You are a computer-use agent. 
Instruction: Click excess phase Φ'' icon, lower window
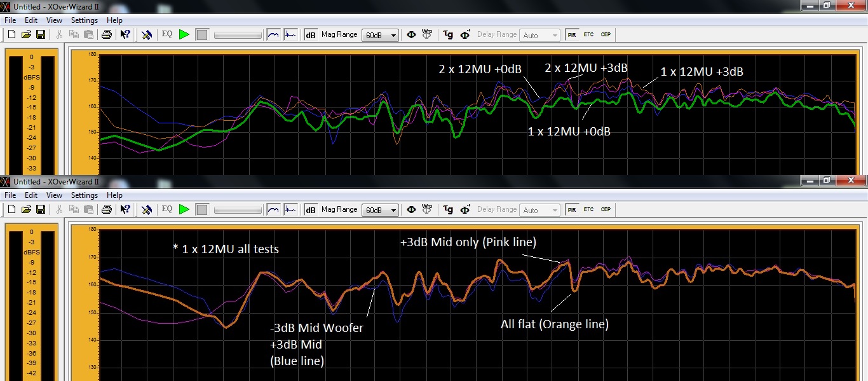(x=465, y=209)
